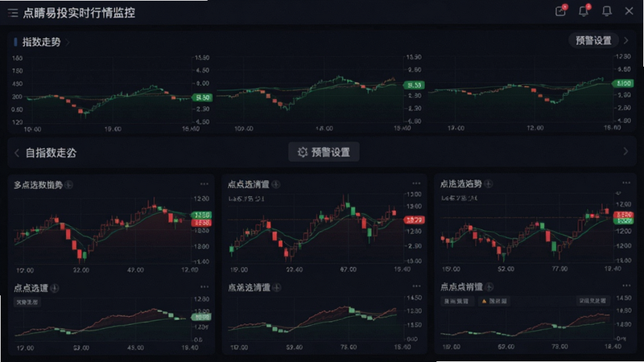Click the top-right 预警设置 button
This screenshot has height=362, width=644.
(x=593, y=41)
